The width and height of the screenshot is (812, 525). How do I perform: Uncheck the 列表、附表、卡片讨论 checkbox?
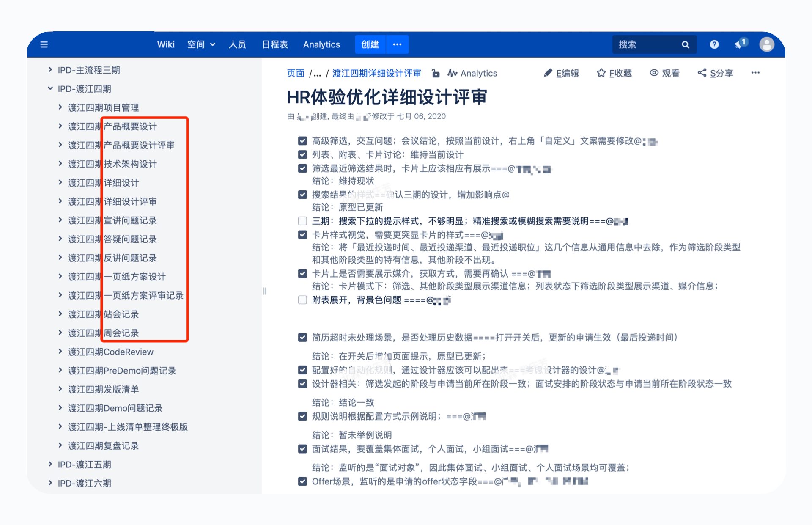302,154
